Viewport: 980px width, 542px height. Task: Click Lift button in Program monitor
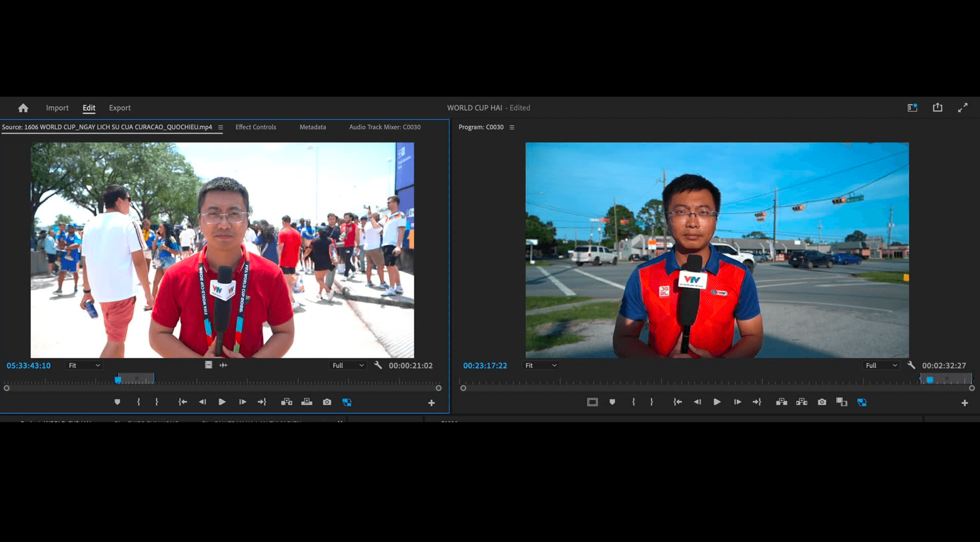[x=781, y=402]
